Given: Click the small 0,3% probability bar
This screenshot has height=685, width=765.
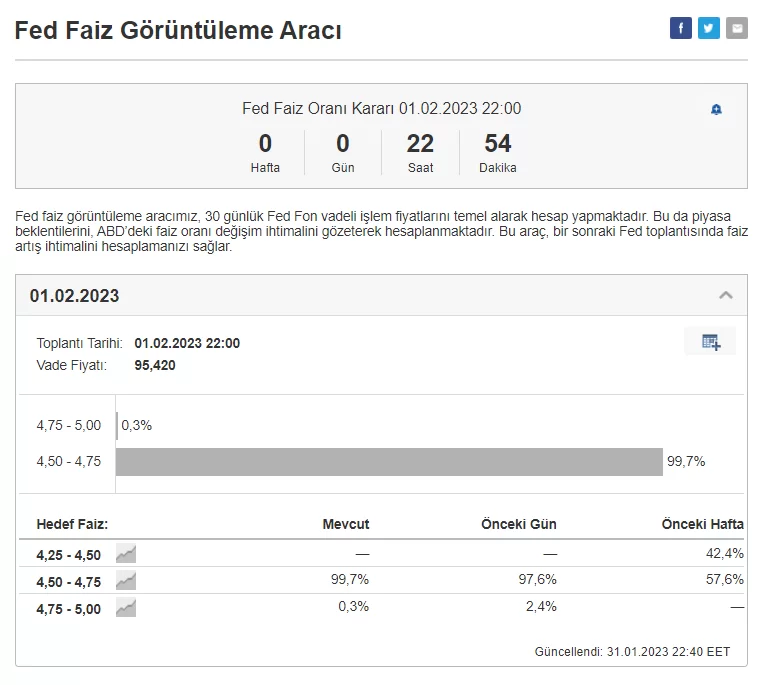Looking at the screenshot, I should click(117, 425).
